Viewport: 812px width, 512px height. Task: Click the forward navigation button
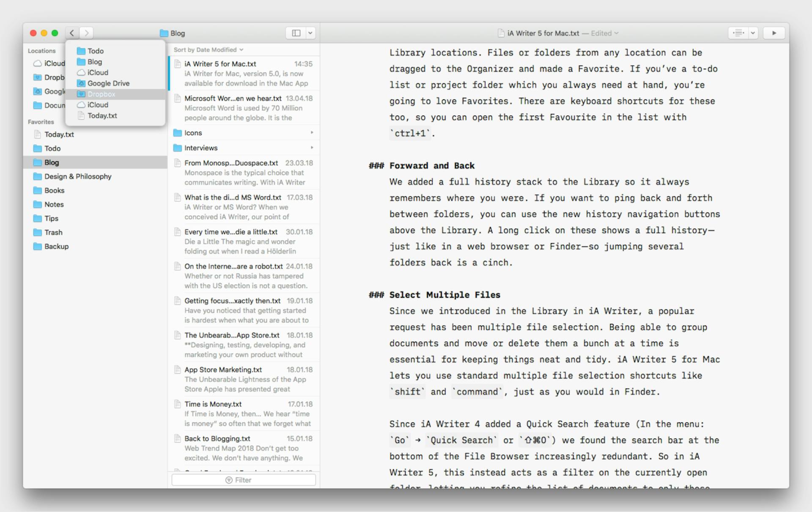pyautogui.click(x=86, y=33)
